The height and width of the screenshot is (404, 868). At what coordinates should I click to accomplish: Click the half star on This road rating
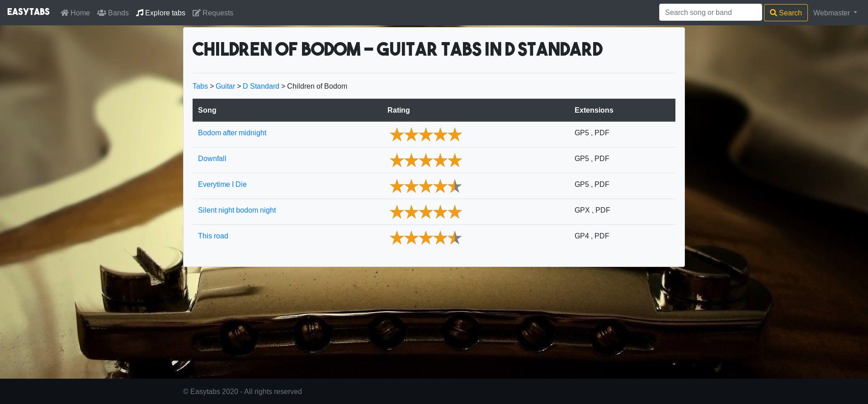click(454, 238)
